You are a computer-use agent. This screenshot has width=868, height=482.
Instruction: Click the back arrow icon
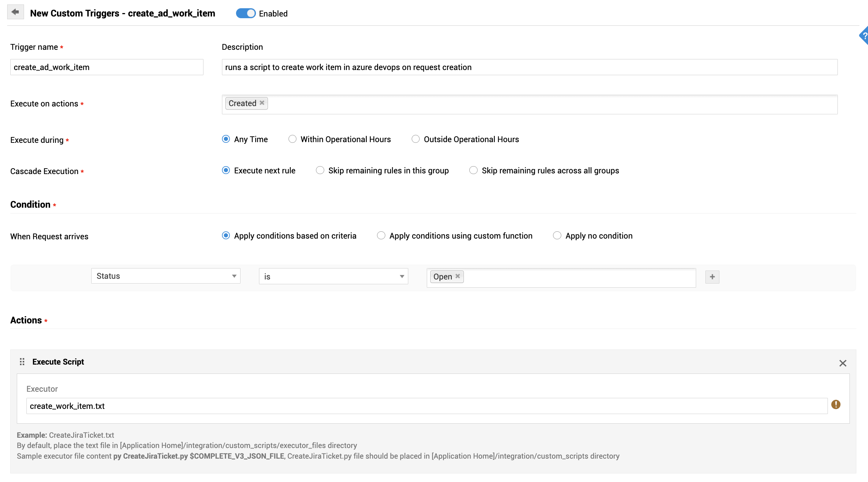point(15,12)
